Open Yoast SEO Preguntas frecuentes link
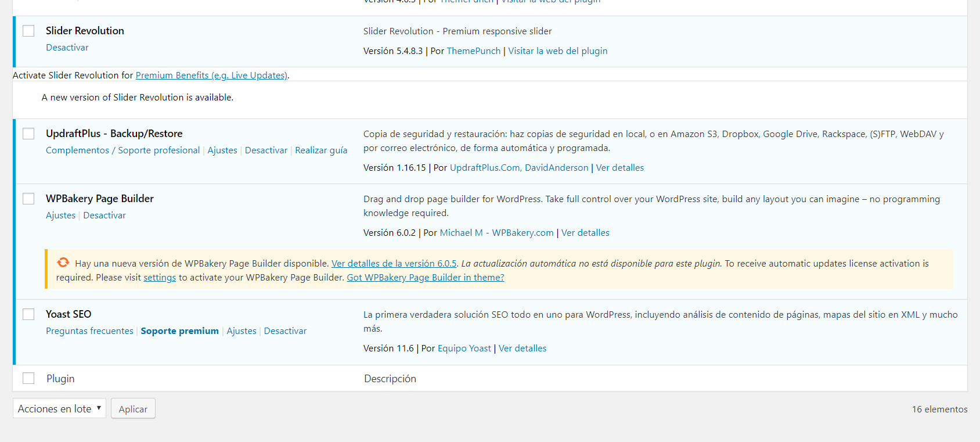Image resolution: width=980 pixels, height=442 pixels. point(89,331)
